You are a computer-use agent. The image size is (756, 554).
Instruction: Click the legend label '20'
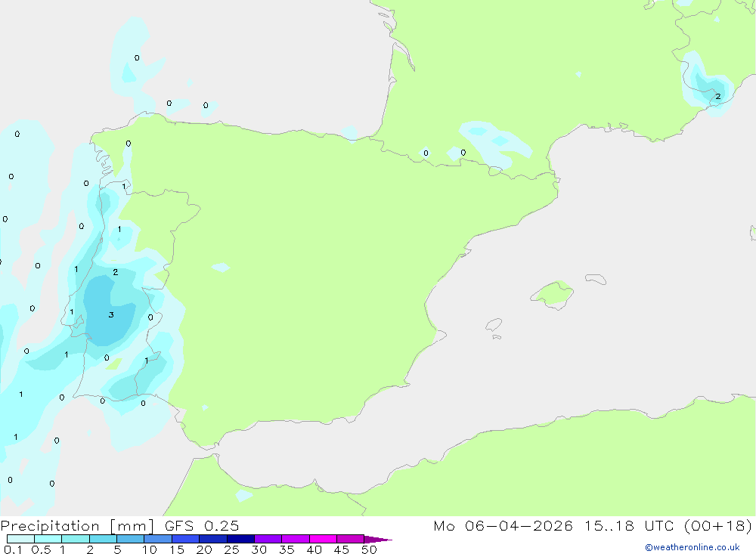point(204,549)
